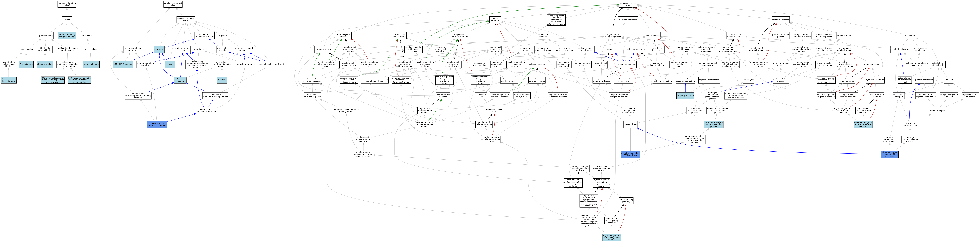Click the 'cell communication' node

coord(636,49)
